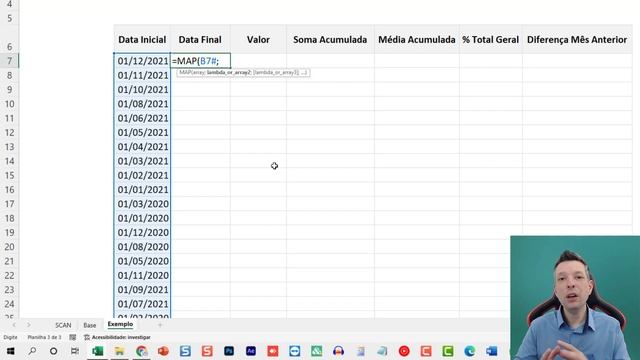Select the cell with date 01/12/2021
The image size is (640, 360).
[142, 61]
